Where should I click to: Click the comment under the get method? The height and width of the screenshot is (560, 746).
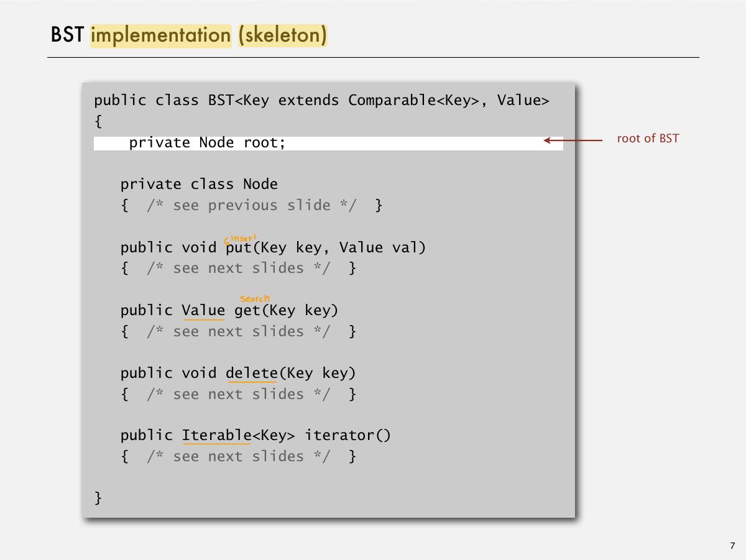239,331
